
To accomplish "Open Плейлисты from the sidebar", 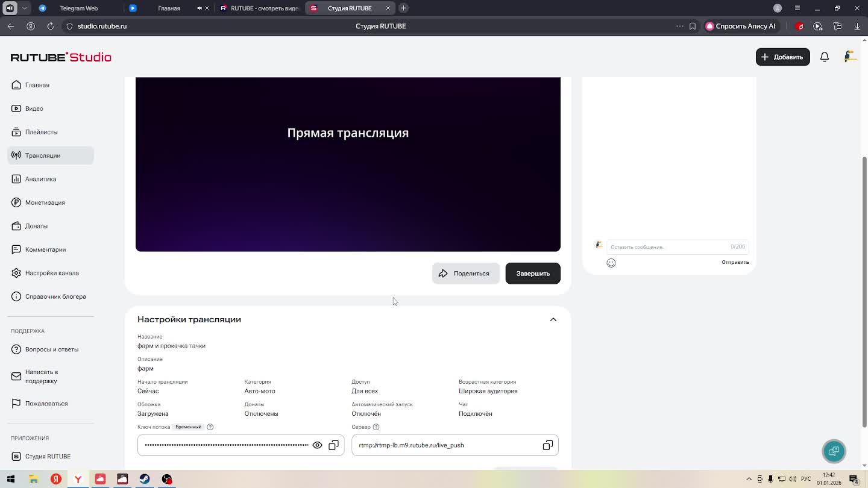I will (51, 132).
